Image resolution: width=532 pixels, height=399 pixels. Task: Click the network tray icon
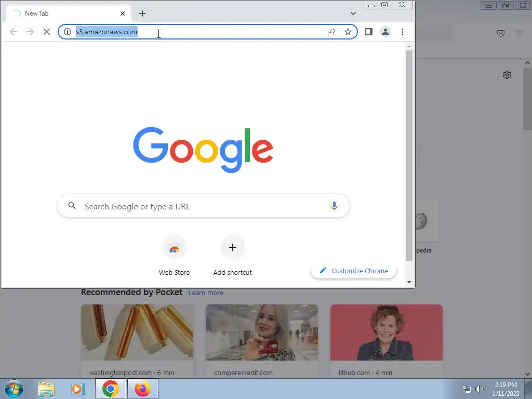click(x=467, y=389)
